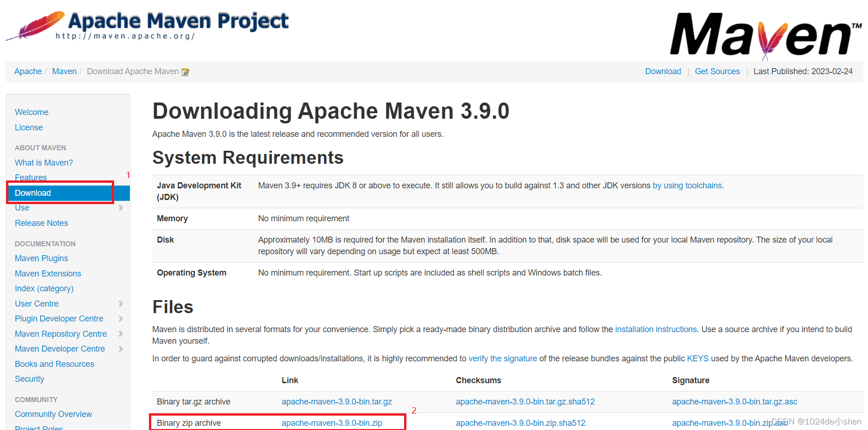Open the bin.zip.sha512 checksum link

click(x=521, y=423)
